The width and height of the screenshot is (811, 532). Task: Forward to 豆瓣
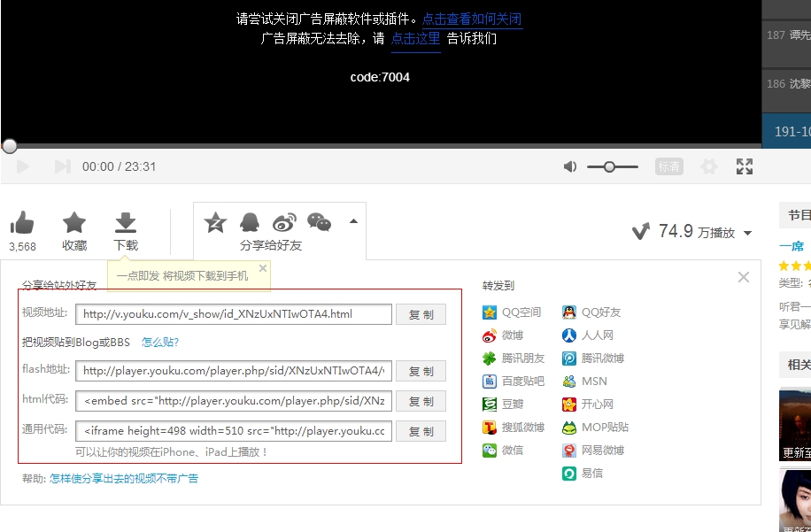click(502, 405)
